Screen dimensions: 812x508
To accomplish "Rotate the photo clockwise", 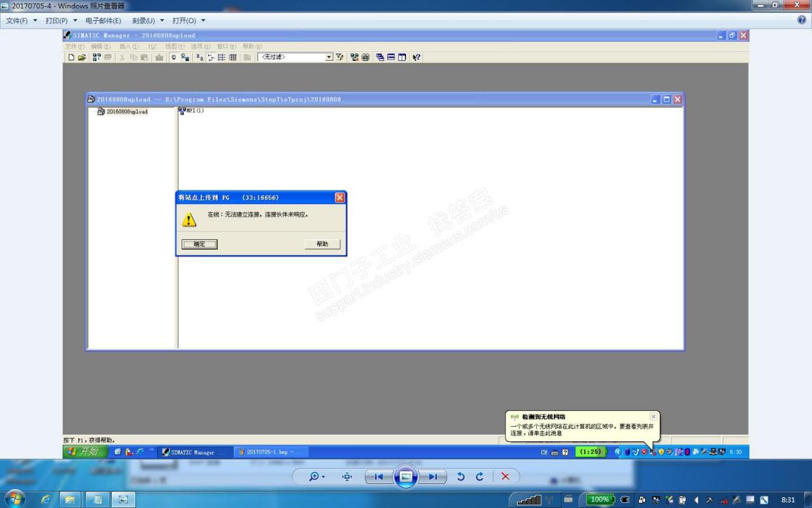I will tap(480, 476).
